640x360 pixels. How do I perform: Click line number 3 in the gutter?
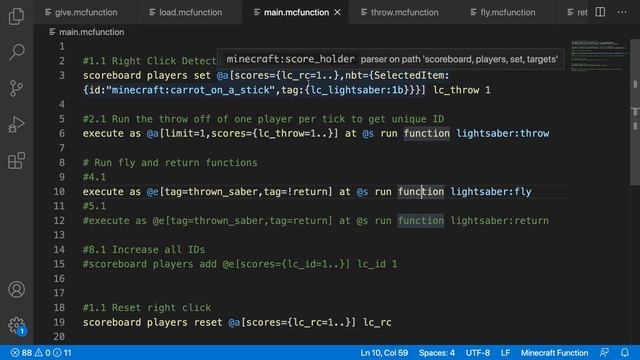point(62,76)
